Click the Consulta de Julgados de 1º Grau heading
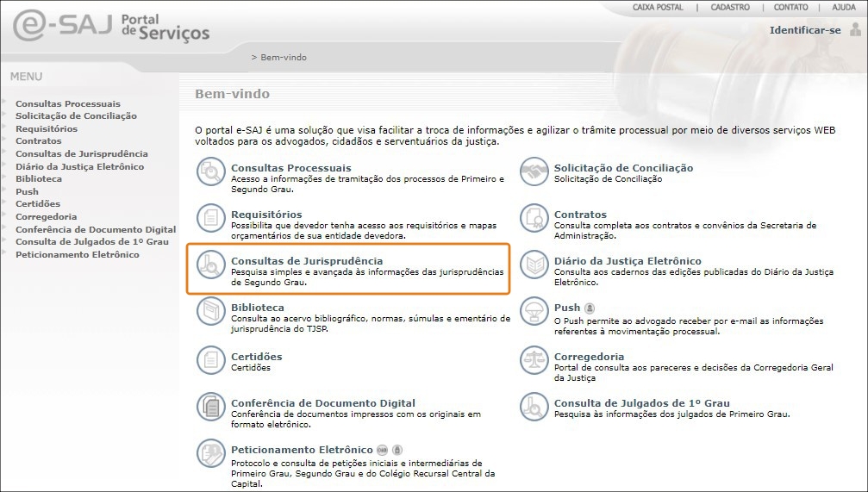868x492 pixels. coord(641,403)
